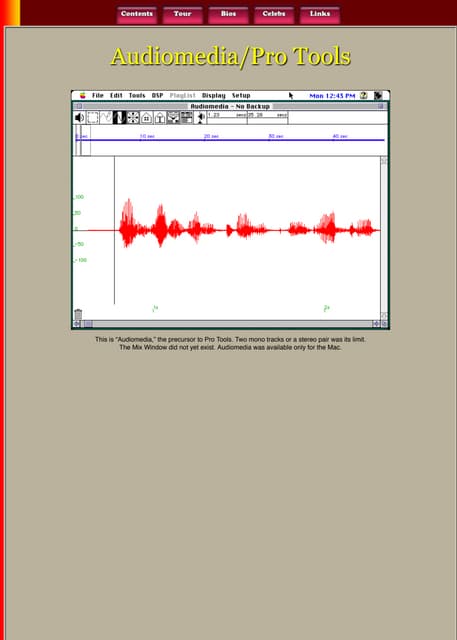The height and width of the screenshot is (640, 457).
Task: Click green marker 1 below waveform
Action: click(155, 309)
